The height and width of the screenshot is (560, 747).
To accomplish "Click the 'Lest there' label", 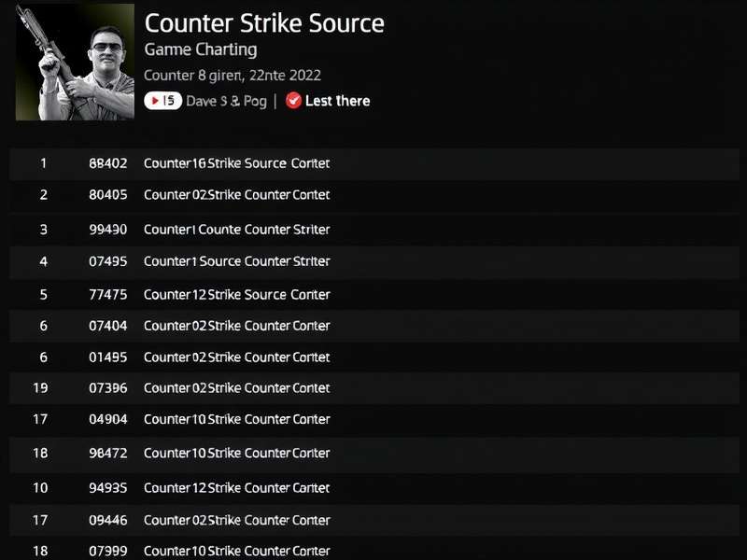I will [338, 101].
